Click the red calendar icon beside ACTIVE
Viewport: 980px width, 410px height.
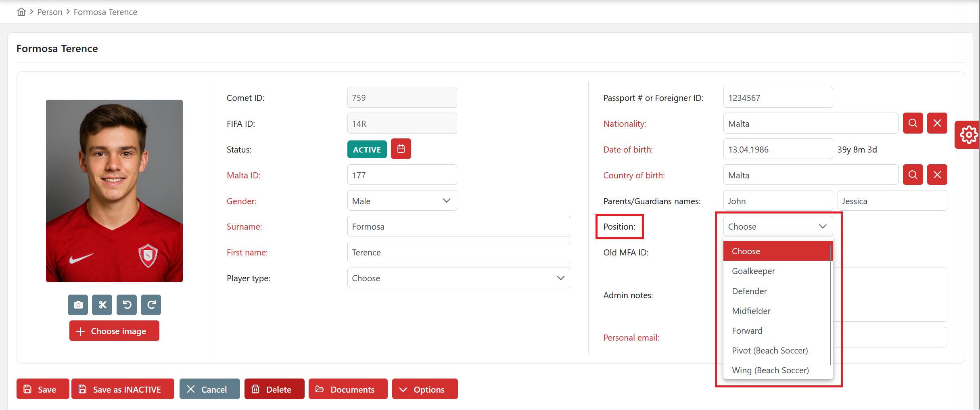coord(401,149)
